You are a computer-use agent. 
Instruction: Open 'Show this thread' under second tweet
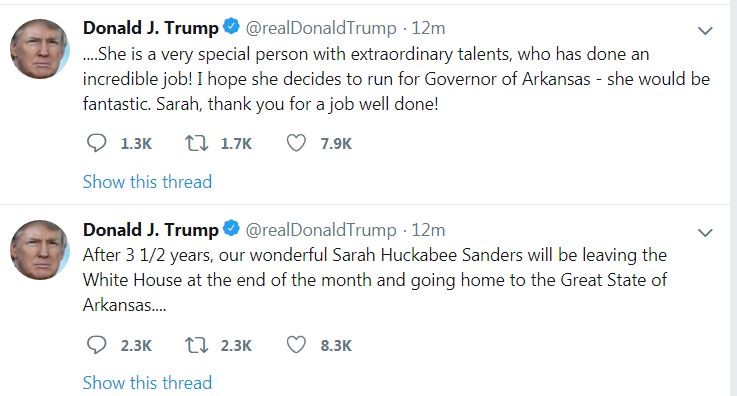click(147, 383)
